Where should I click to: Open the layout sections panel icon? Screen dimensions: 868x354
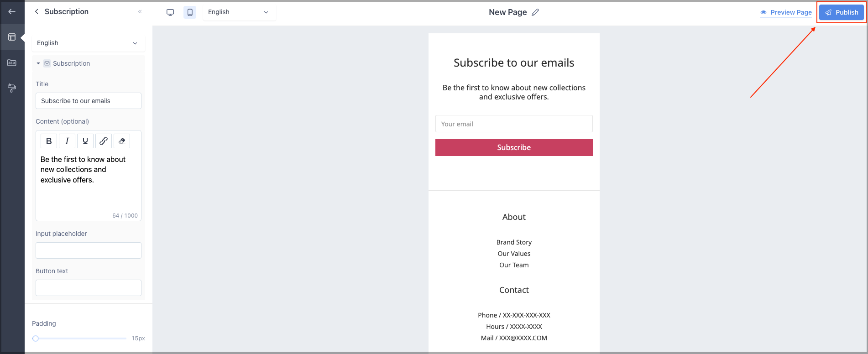[12, 37]
